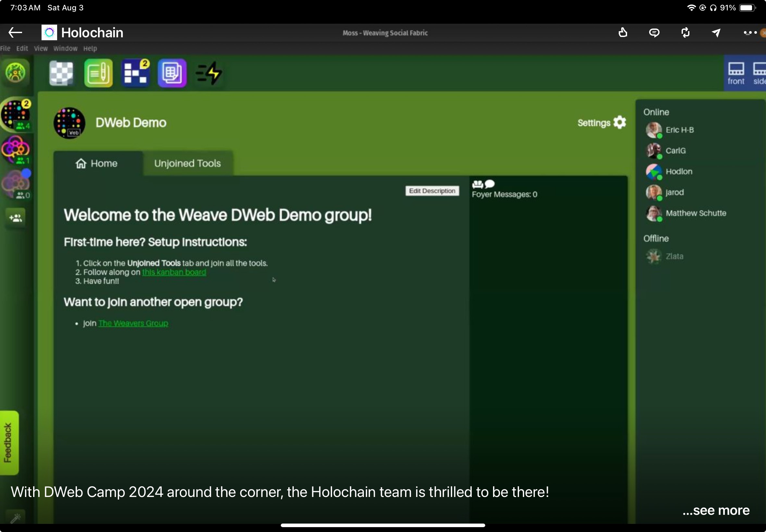Open the File menu
Screen dimensions: 766x532
5,48
